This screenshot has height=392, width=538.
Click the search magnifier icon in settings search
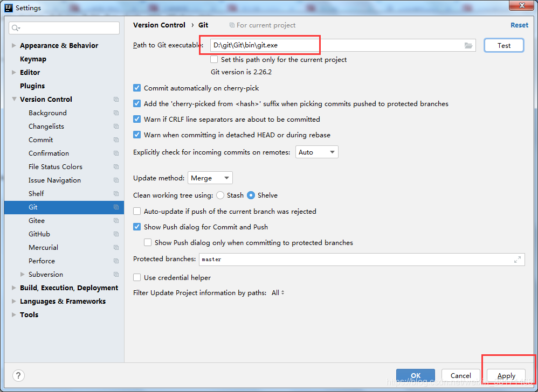pos(16,28)
